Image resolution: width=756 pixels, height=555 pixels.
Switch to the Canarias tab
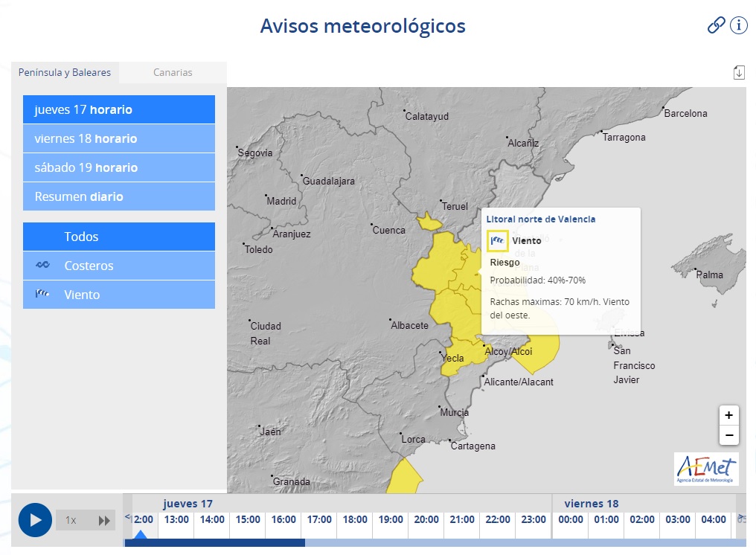[x=173, y=72]
